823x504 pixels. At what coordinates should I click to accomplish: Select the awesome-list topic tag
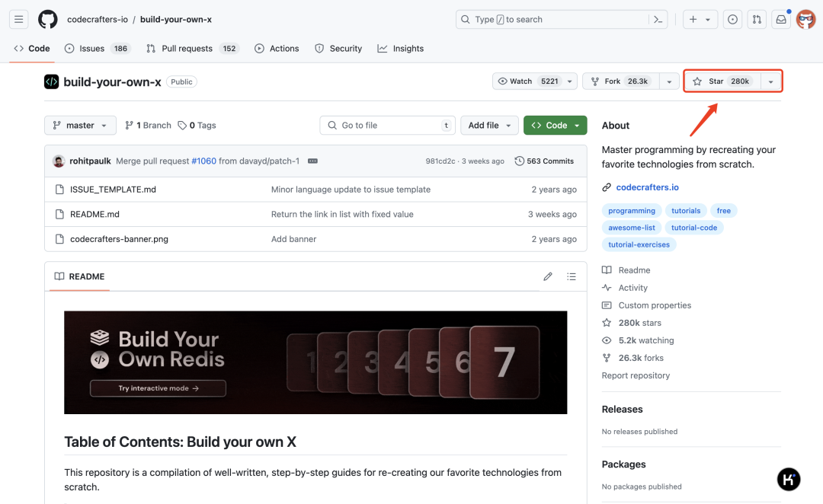(632, 227)
